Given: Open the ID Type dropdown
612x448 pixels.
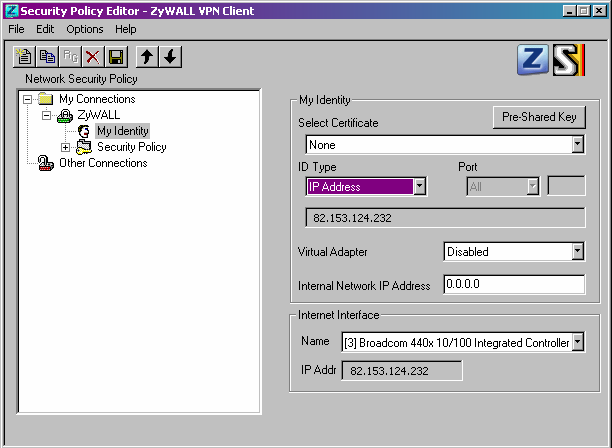Looking at the screenshot, I should coord(420,187).
